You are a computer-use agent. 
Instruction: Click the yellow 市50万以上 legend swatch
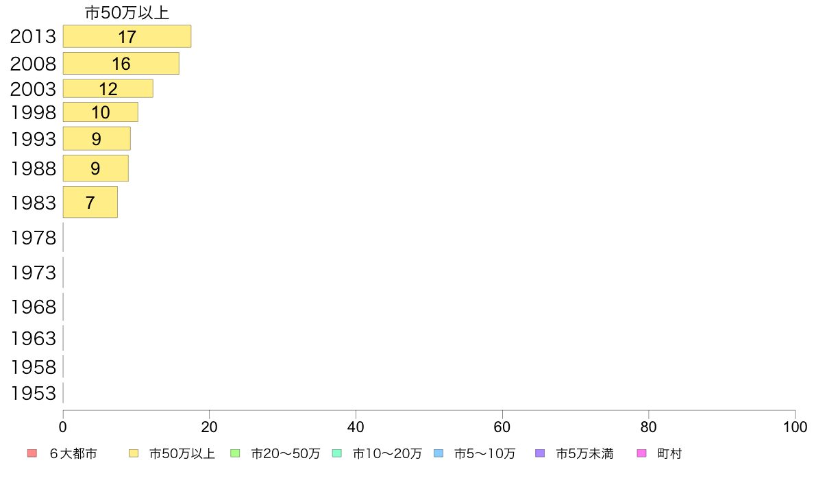click(x=134, y=453)
